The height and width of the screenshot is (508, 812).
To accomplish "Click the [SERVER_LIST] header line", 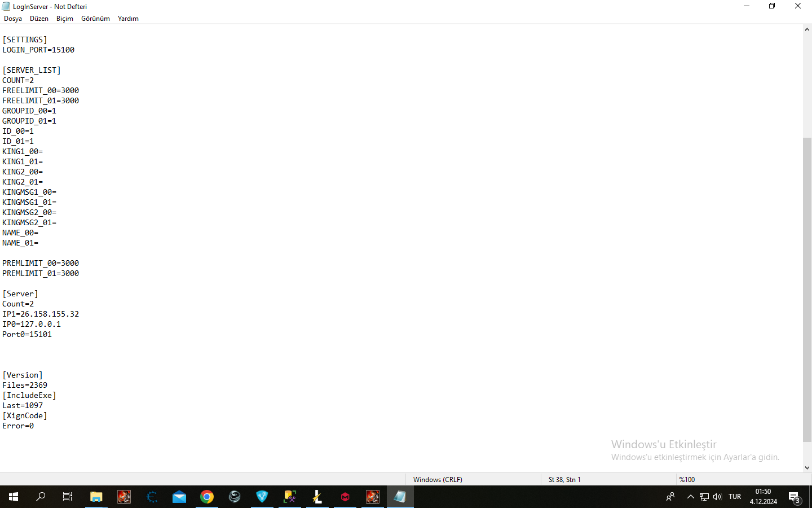I will pyautogui.click(x=32, y=70).
